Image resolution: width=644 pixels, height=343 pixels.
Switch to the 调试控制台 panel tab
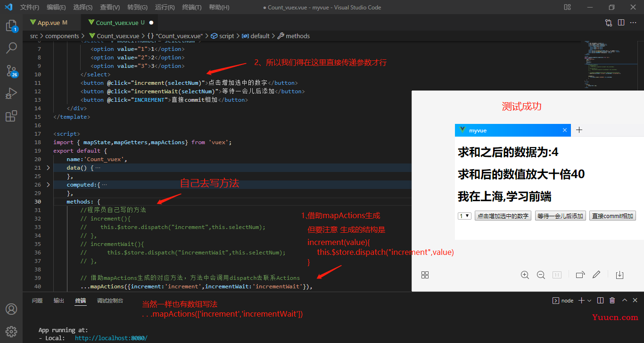[110, 301]
